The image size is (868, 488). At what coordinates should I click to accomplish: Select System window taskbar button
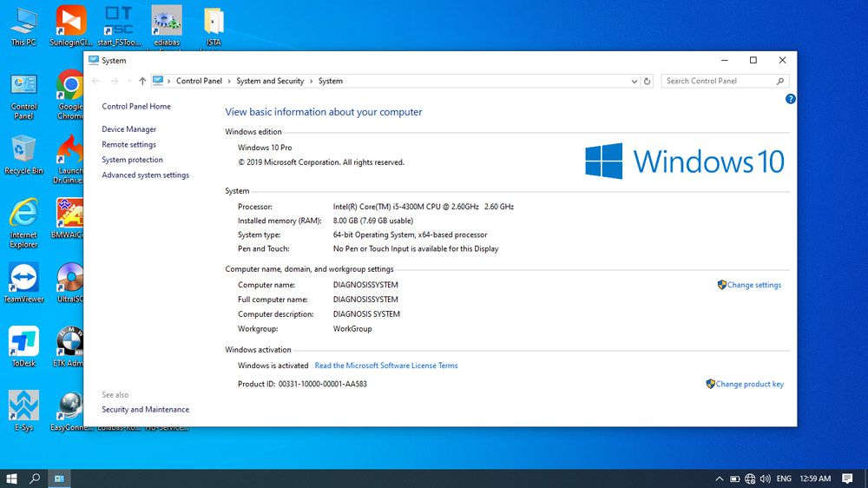pos(59,478)
